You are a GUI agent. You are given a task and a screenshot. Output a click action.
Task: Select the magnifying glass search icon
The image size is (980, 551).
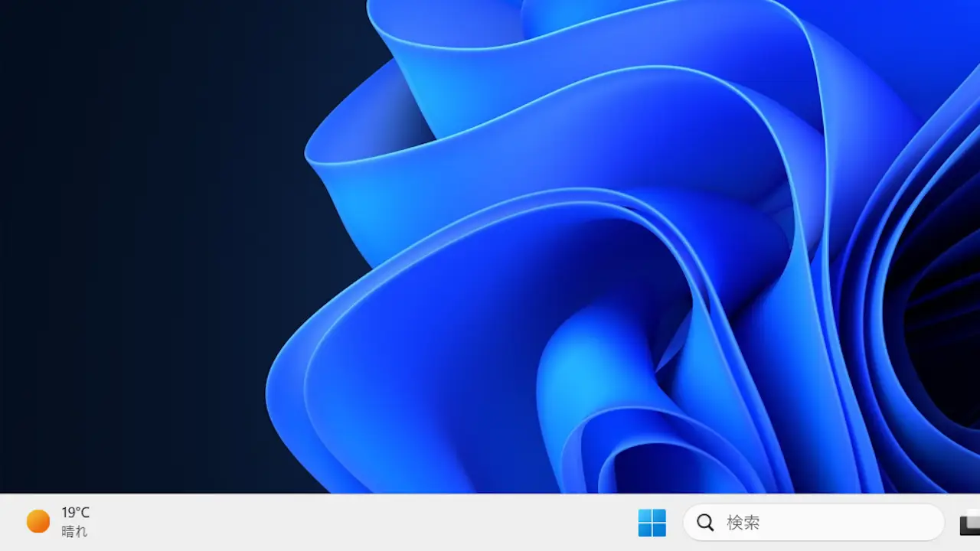click(704, 523)
